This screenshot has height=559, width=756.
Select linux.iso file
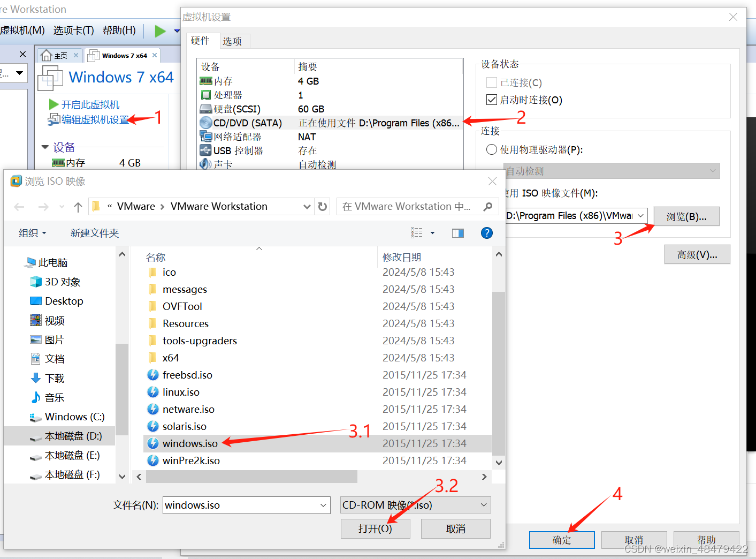tap(181, 392)
